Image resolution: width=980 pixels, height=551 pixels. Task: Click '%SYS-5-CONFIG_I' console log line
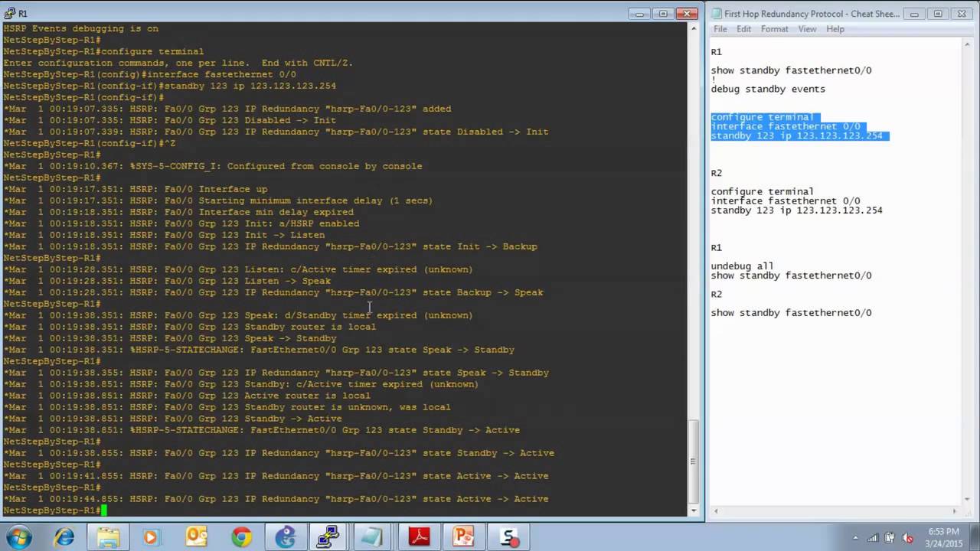(213, 166)
